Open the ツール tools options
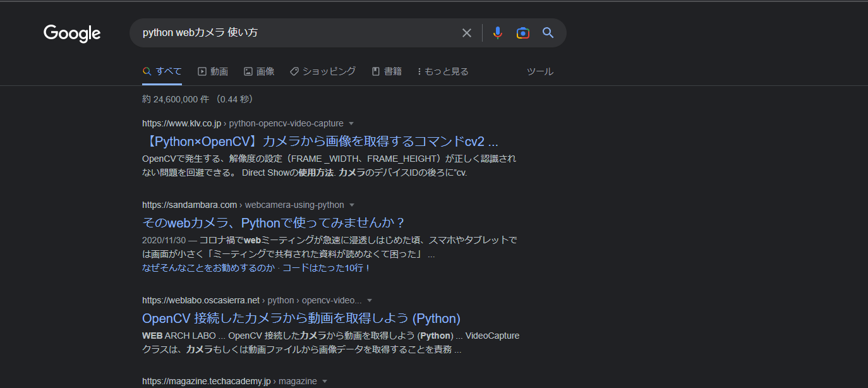868x388 pixels. pyautogui.click(x=539, y=71)
